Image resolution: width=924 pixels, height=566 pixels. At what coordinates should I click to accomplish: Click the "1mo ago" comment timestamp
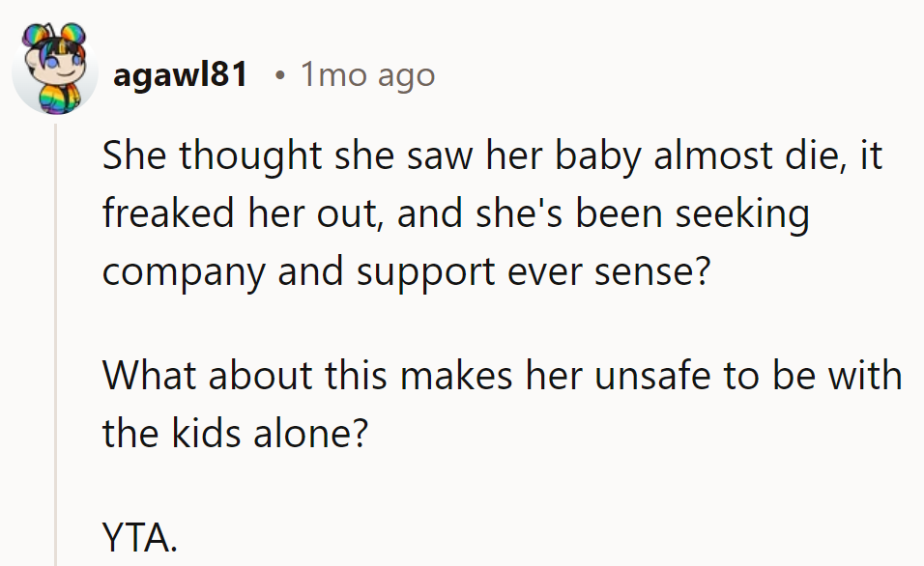tap(367, 74)
